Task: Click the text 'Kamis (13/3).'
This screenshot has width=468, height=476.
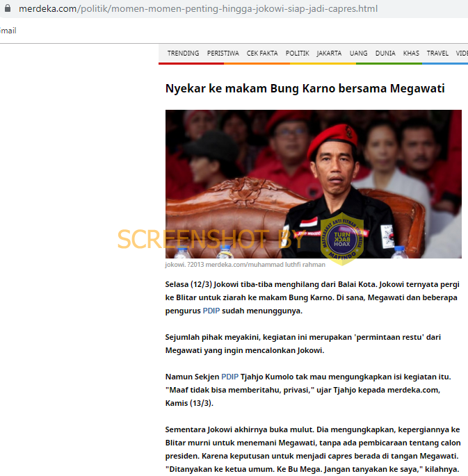Action: [189, 403]
